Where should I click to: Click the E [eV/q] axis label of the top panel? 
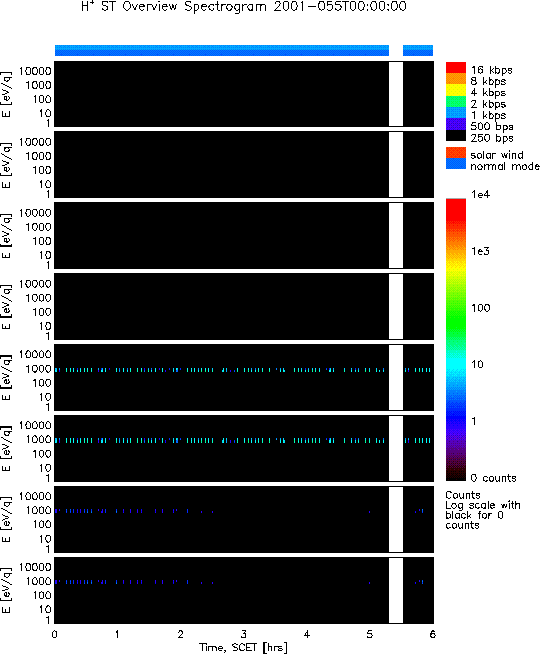7,94
